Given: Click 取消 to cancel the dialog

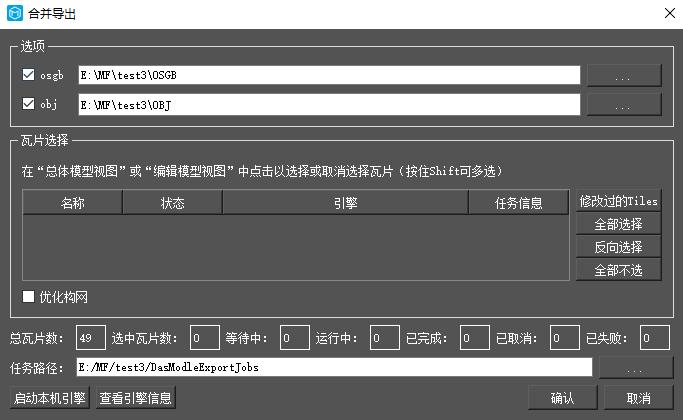Looking at the screenshot, I should click(x=639, y=398).
